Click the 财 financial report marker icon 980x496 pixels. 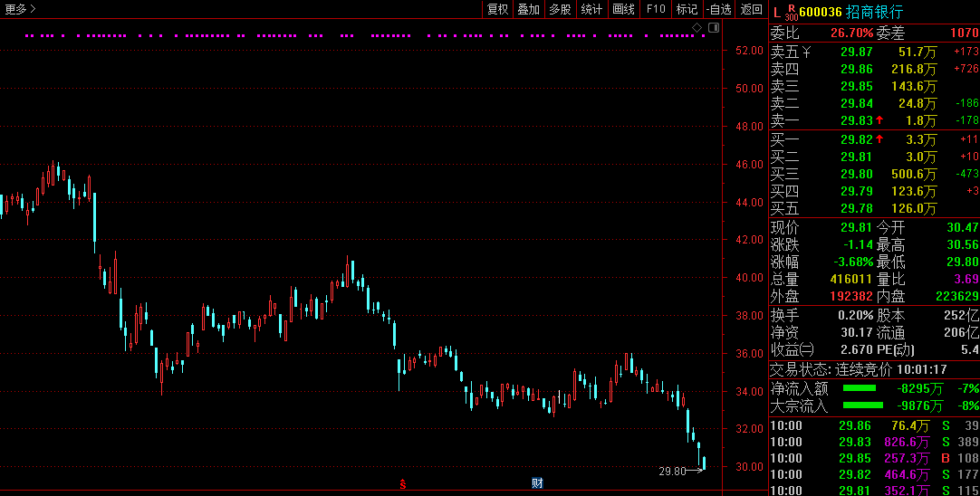click(537, 483)
